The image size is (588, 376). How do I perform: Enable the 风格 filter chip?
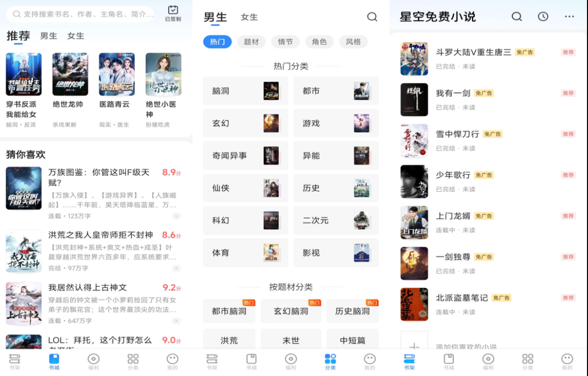tap(353, 42)
